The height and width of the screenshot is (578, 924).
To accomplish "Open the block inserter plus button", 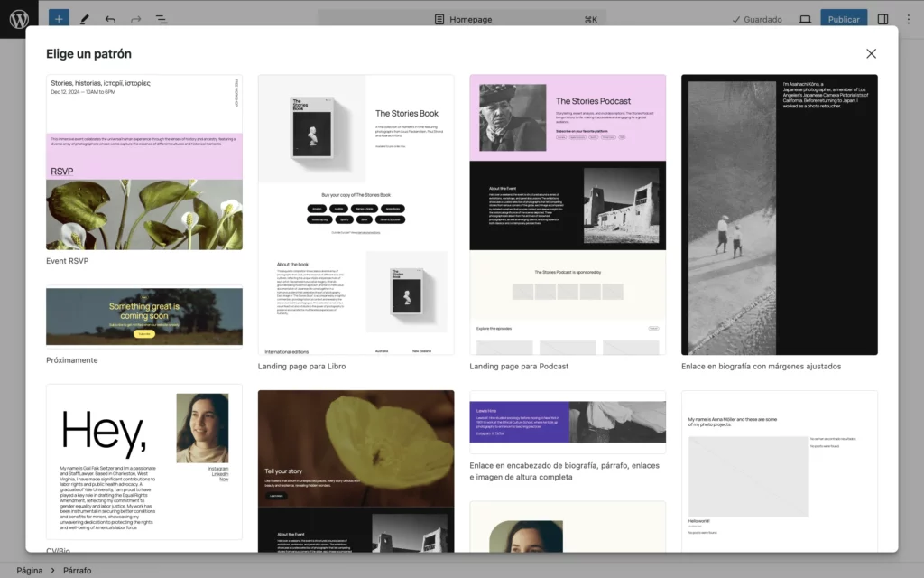I will click(58, 19).
